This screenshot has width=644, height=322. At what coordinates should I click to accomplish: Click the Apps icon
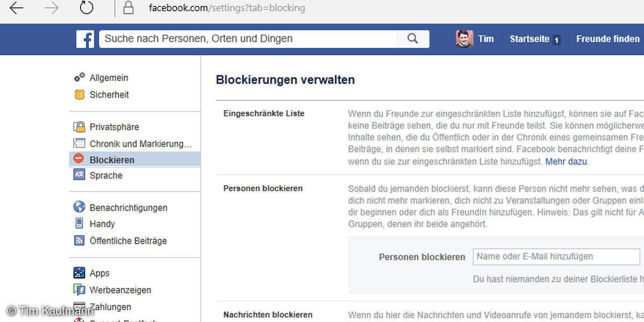click(x=79, y=273)
